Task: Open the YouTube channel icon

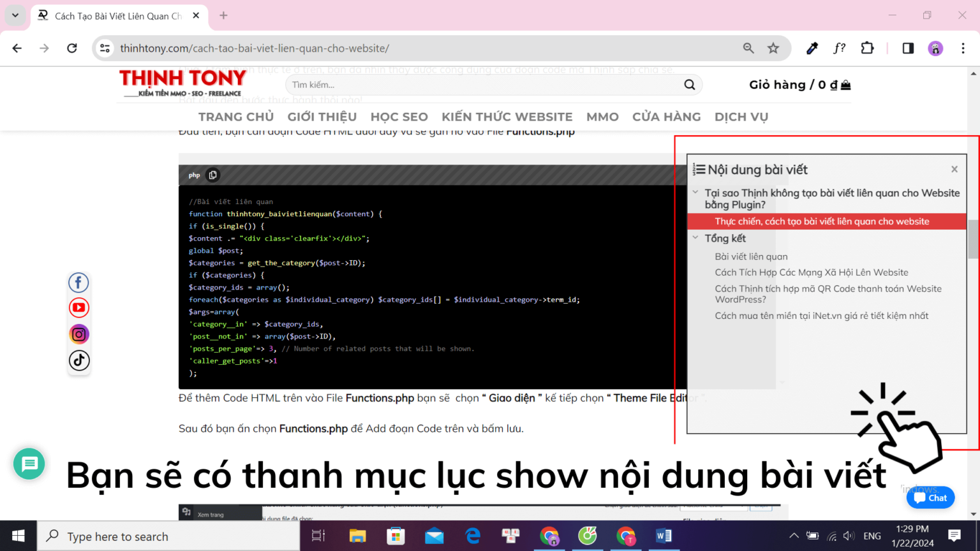Action: [x=78, y=308]
